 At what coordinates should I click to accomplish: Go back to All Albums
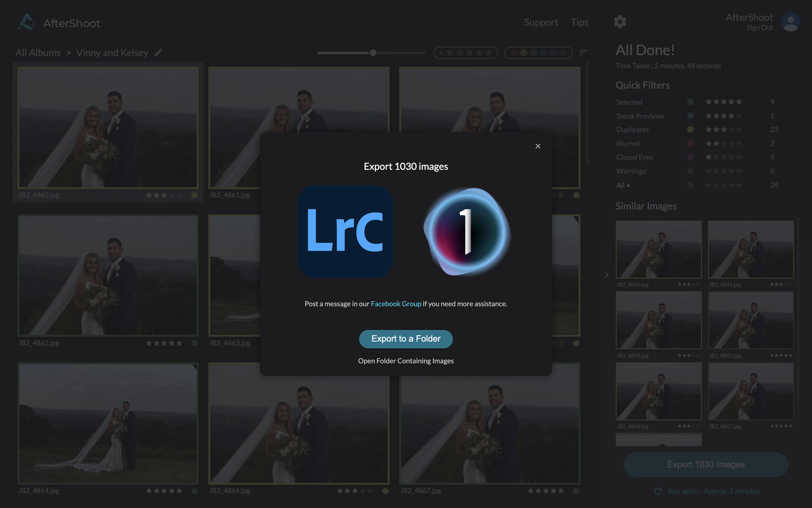38,53
